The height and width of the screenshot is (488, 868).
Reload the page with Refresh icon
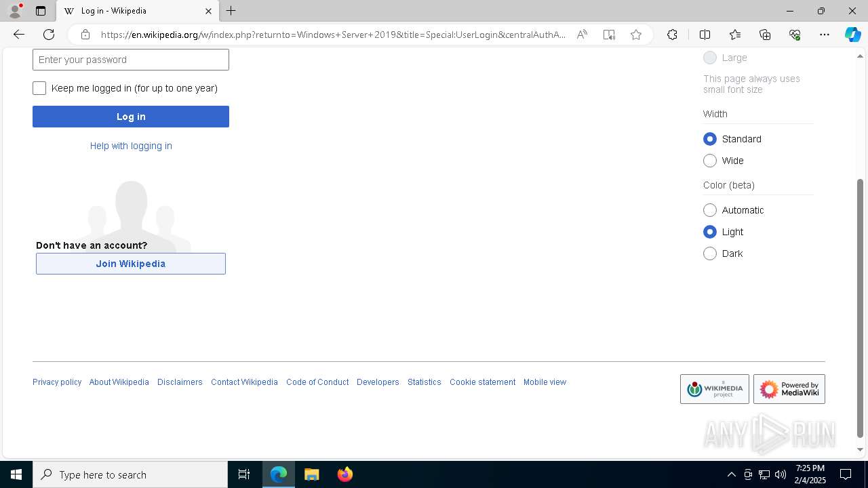click(x=49, y=35)
